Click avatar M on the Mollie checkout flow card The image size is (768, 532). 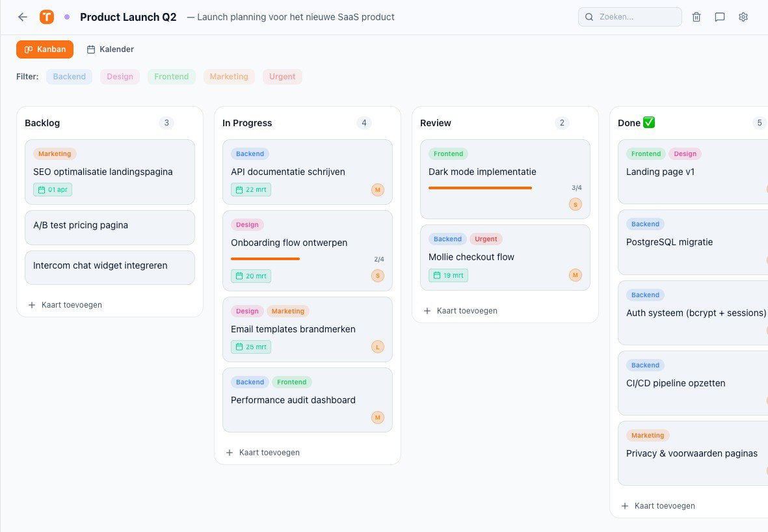click(575, 275)
